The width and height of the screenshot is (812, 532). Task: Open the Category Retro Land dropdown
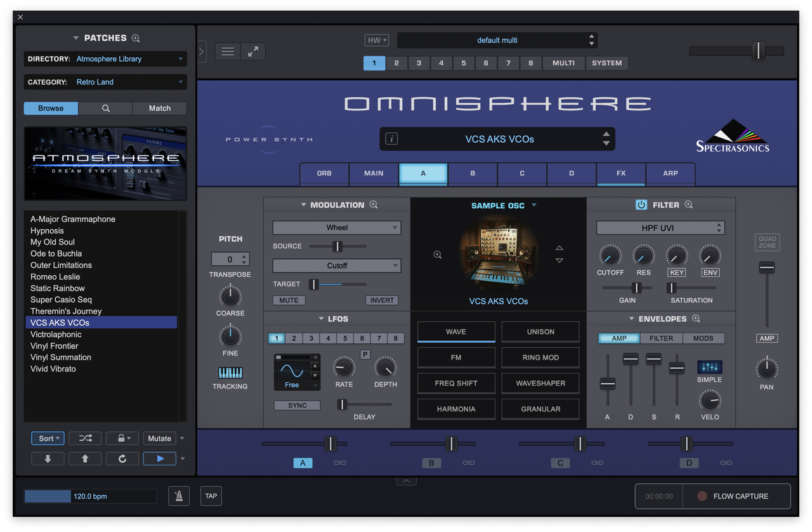[x=105, y=82]
